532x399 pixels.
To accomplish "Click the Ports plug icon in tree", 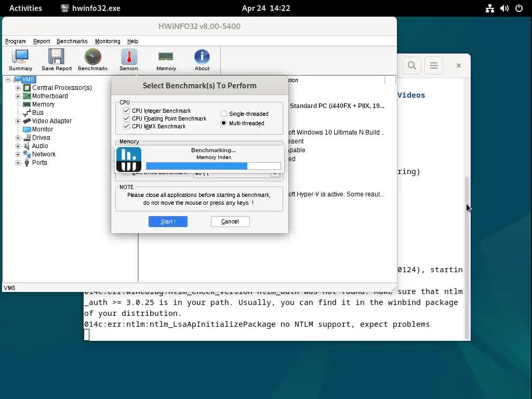I will 27,163.
